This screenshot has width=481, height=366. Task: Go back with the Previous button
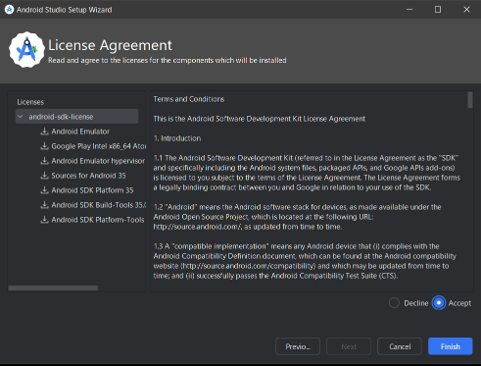(x=298, y=346)
